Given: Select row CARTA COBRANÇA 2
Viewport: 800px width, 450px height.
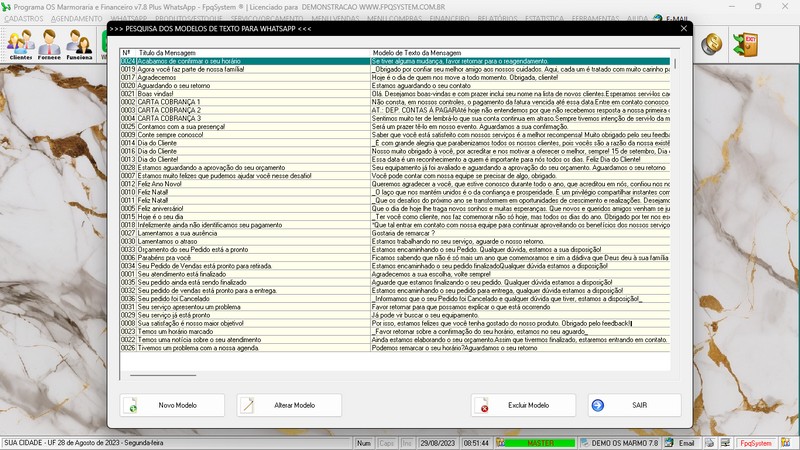Looking at the screenshot, I should coord(395,110).
